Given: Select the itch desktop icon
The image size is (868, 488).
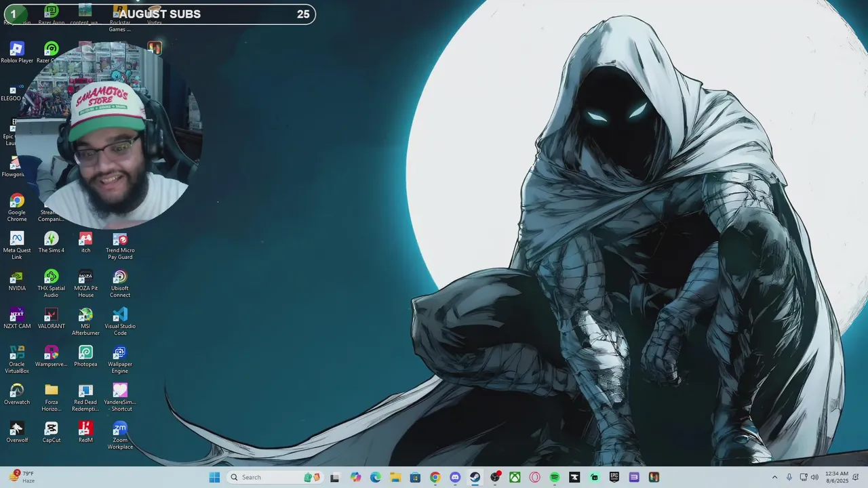Looking at the screenshot, I should [x=85, y=242].
